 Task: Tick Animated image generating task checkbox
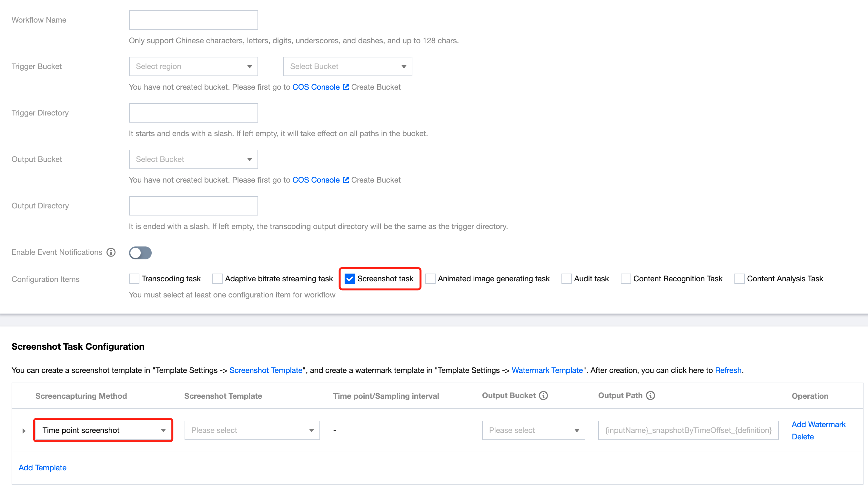click(430, 279)
